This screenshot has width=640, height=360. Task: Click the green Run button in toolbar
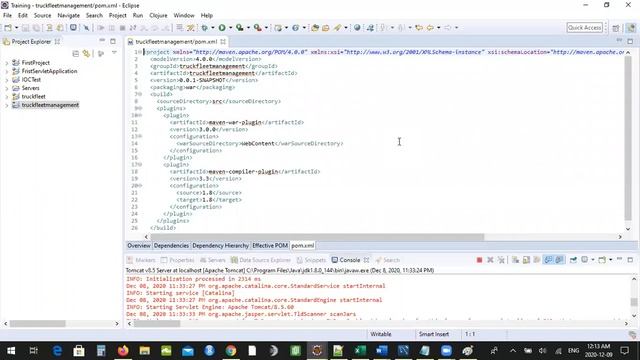[222, 28]
